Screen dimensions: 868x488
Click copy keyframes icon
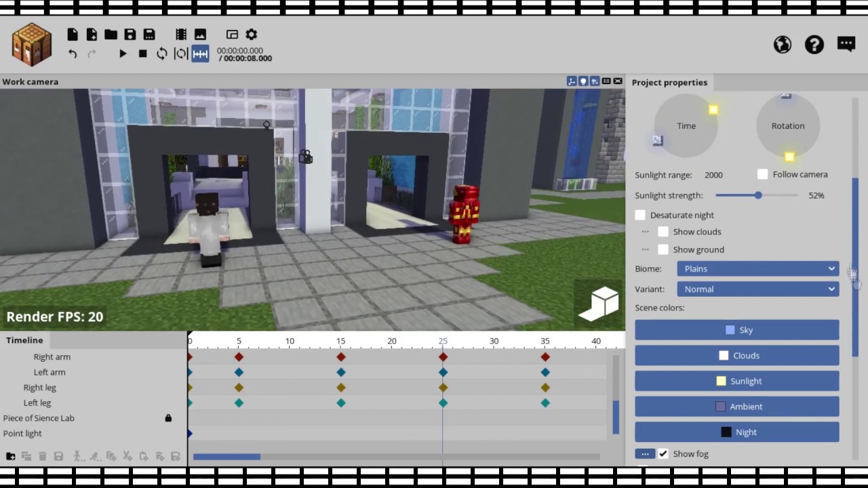[111, 456]
